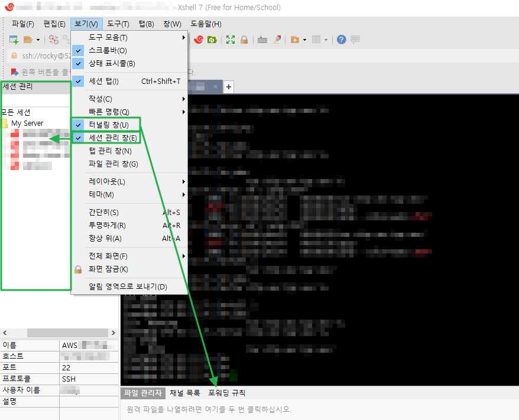This screenshot has height=420, width=519.
Task: Select the 모든 세션 root tree item
Action: pos(15,112)
